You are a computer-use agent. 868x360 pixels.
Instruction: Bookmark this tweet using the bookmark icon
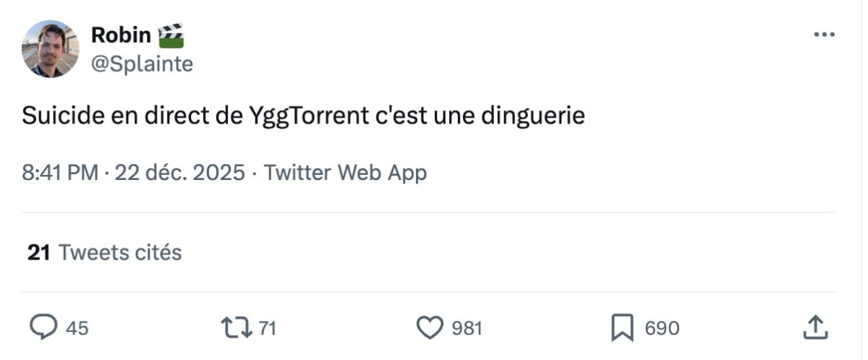622,328
